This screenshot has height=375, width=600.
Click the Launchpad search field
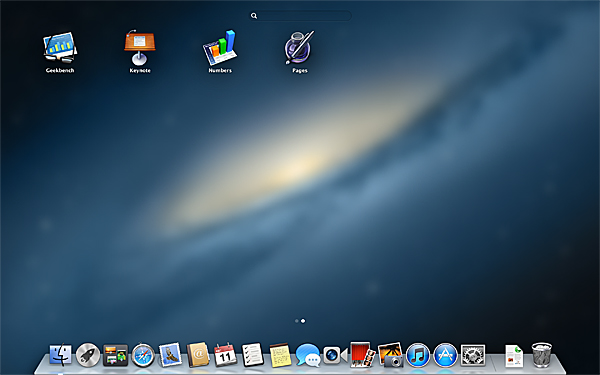(x=300, y=16)
